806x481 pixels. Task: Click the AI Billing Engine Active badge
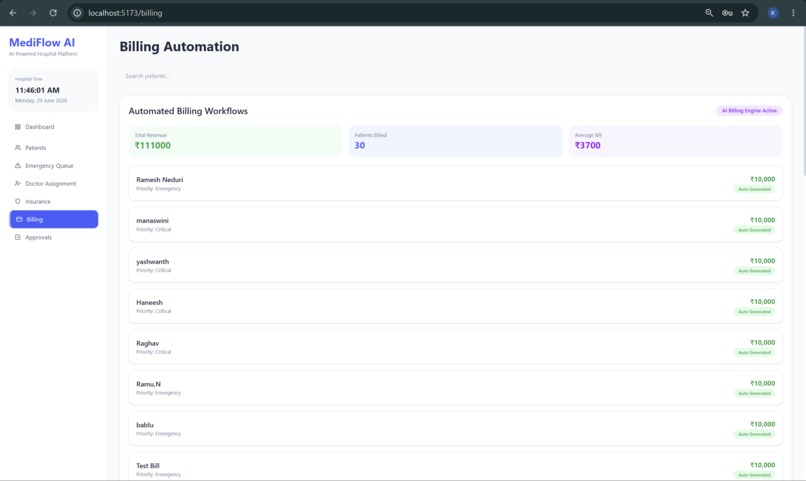coord(749,110)
